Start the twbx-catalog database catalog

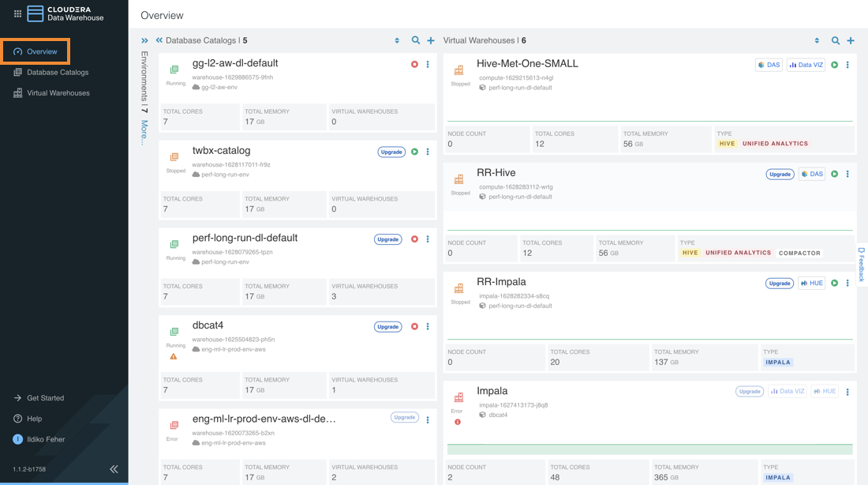[x=414, y=152]
